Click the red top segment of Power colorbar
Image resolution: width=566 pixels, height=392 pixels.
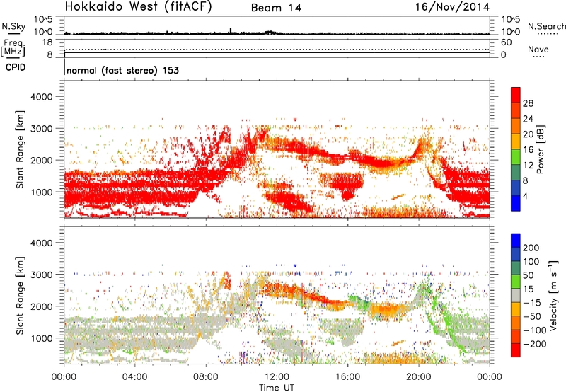(x=516, y=95)
